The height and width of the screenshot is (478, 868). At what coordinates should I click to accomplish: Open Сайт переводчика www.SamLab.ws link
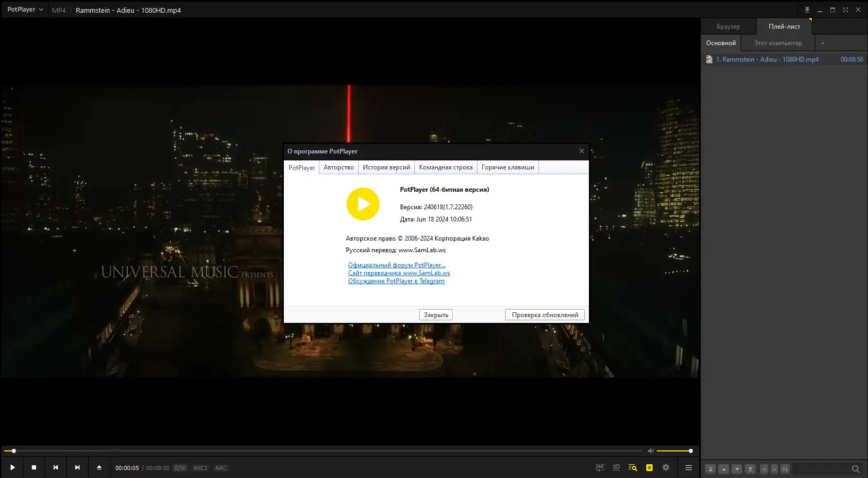[399, 273]
